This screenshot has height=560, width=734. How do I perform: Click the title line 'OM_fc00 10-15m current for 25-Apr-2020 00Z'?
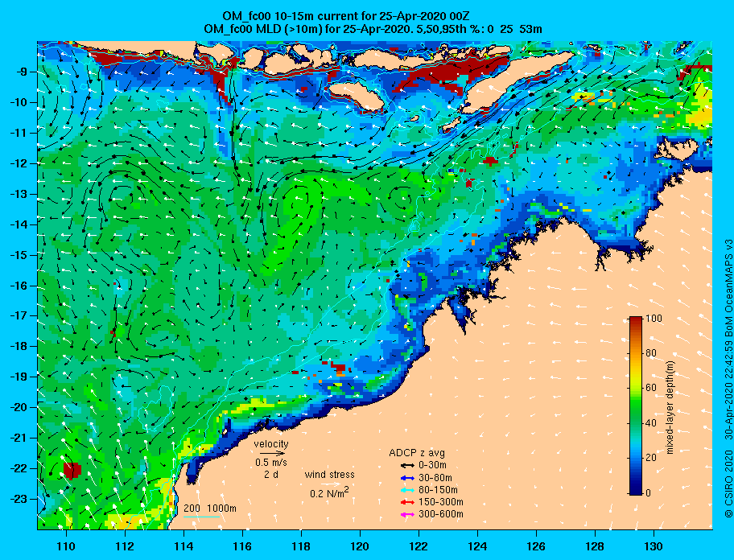click(x=346, y=16)
